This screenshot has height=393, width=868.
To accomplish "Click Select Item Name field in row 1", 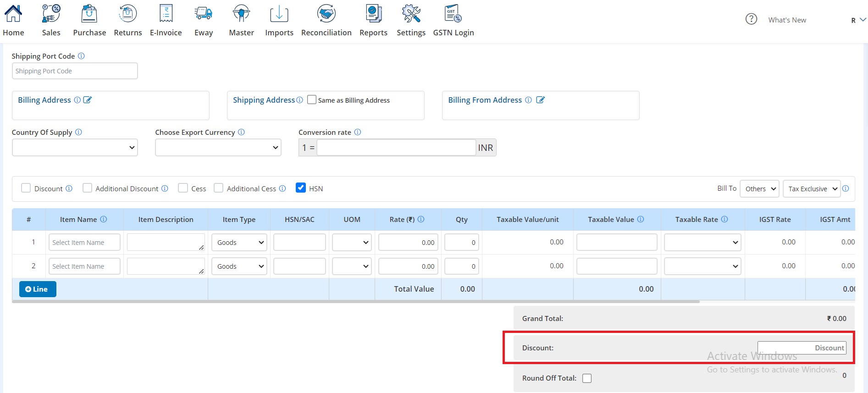I will pos(84,242).
